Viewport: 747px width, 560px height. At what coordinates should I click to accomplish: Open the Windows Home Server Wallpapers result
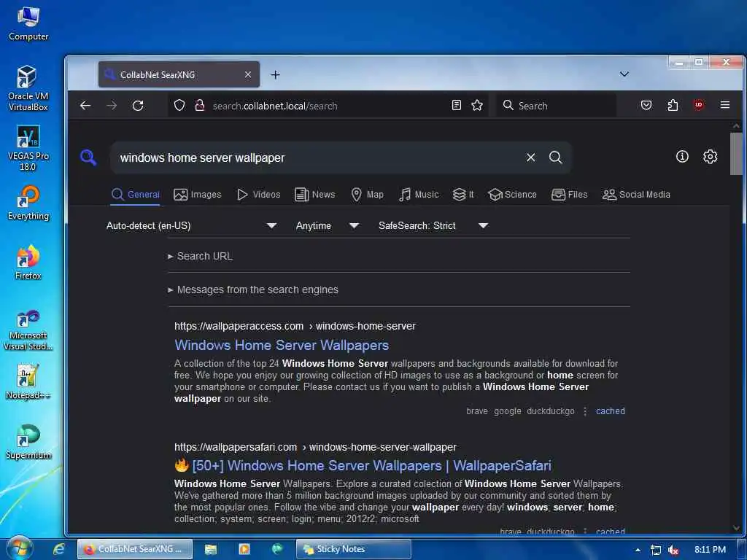point(282,345)
